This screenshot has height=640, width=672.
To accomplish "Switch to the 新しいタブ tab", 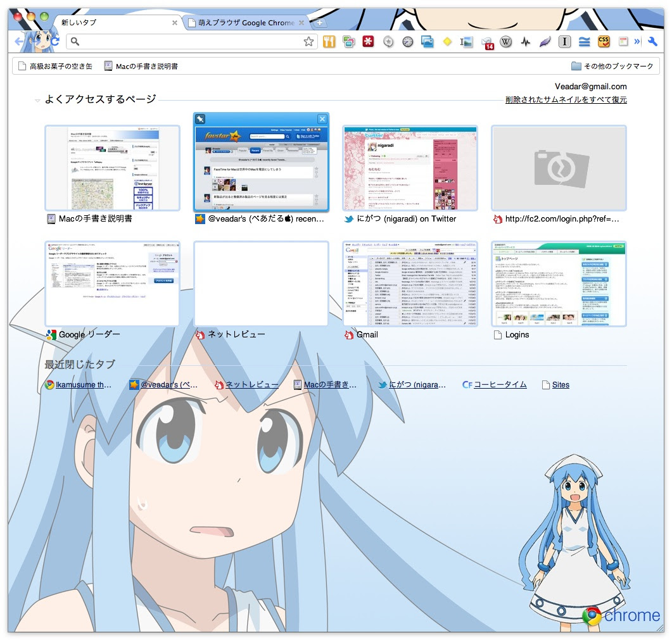I will point(116,23).
